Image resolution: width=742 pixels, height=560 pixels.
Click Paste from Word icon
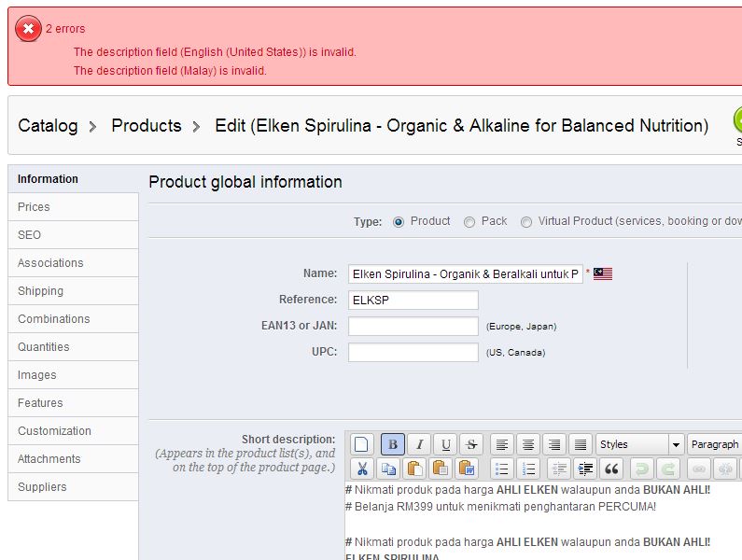467,469
